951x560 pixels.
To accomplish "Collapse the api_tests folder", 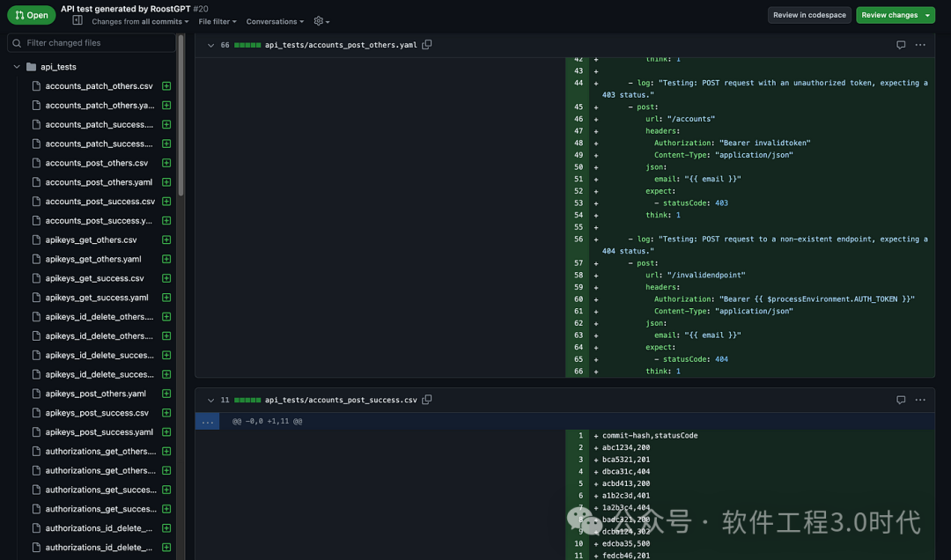I will (17, 67).
